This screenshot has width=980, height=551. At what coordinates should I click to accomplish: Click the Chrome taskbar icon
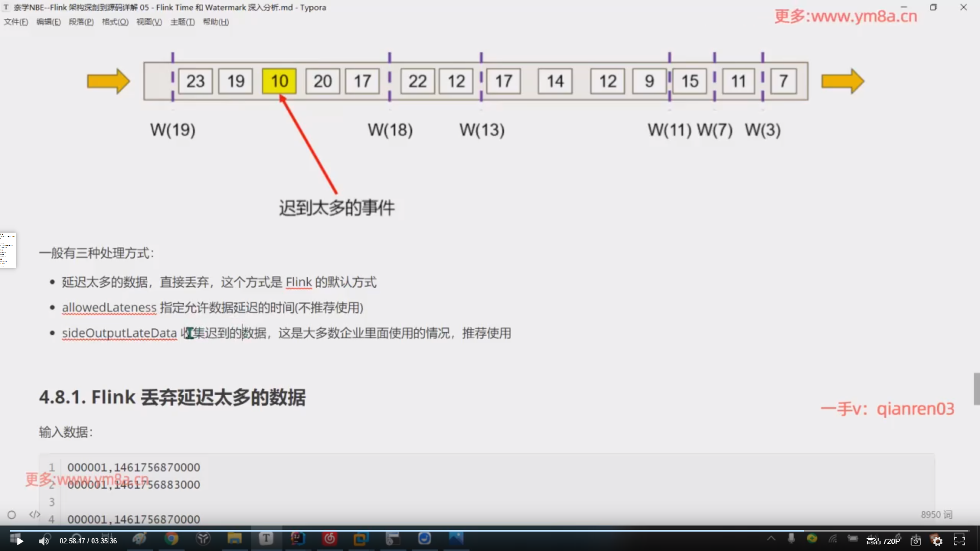171,539
